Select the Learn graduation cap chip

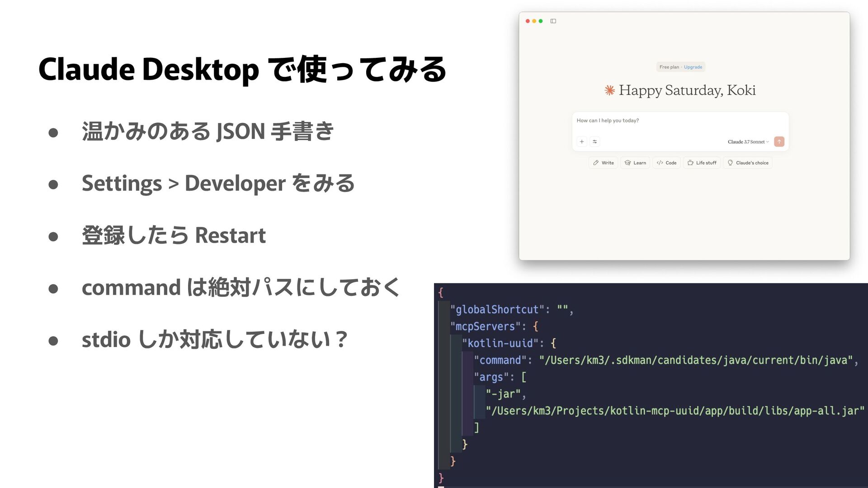click(x=635, y=163)
